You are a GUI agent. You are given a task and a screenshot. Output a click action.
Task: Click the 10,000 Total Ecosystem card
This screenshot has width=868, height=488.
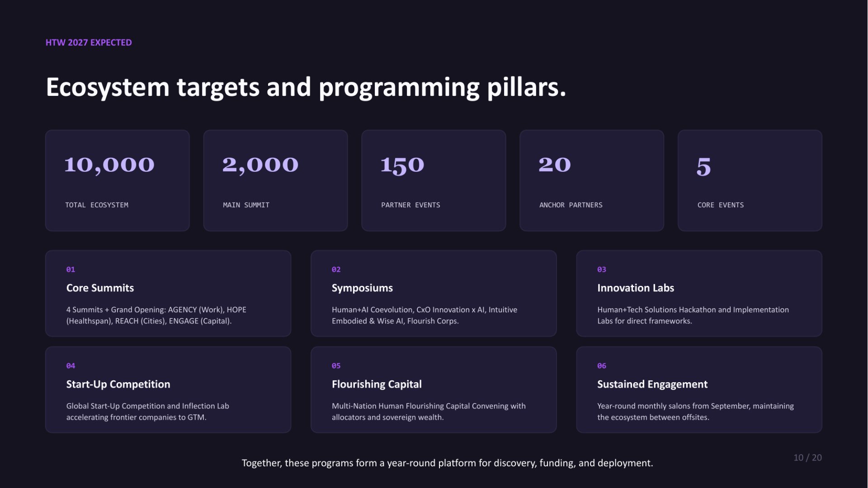(x=118, y=180)
